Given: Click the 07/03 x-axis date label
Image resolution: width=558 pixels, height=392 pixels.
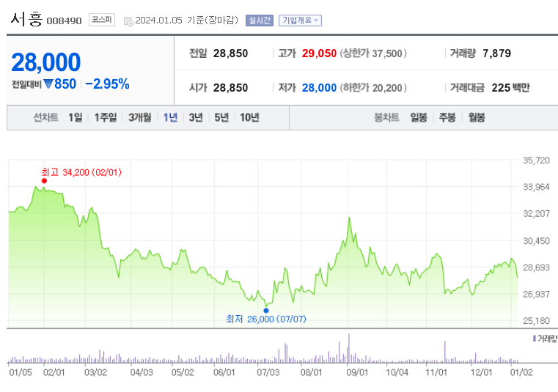Looking at the screenshot, I should [268, 372].
